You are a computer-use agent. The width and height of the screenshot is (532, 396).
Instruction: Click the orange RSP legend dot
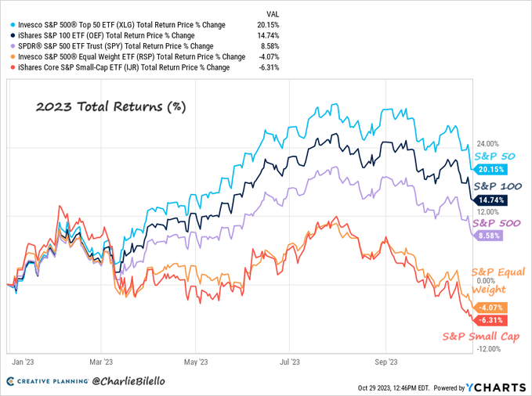tap(10, 57)
